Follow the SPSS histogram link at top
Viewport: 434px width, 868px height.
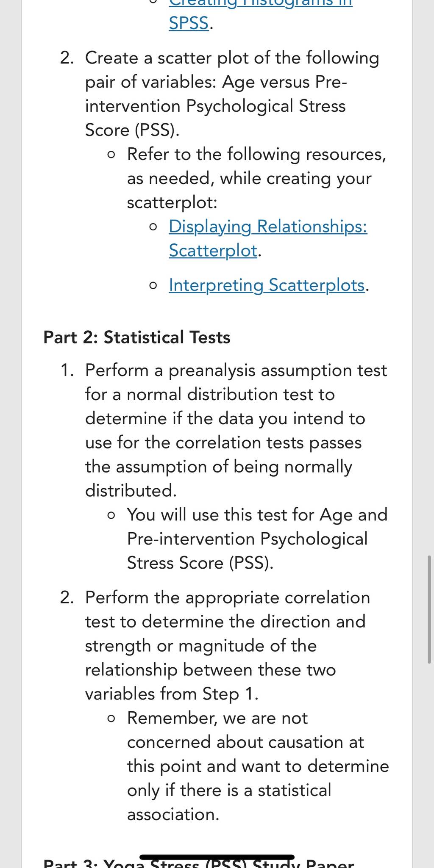[x=261, y=13]
